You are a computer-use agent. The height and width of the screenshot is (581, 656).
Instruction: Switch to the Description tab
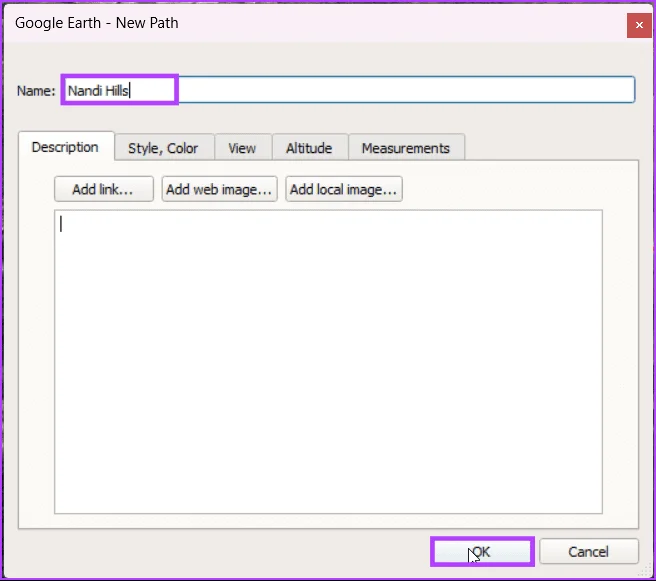pos(66,147)
